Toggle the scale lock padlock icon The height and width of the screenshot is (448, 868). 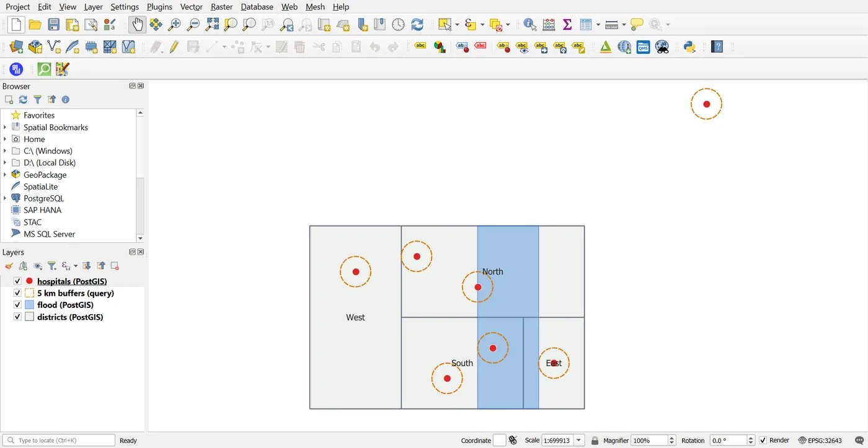coord(595,441)
